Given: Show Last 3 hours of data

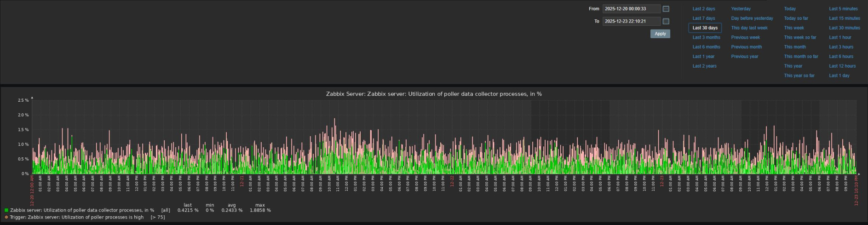Looking at the screenshot, I should point(841,47).
